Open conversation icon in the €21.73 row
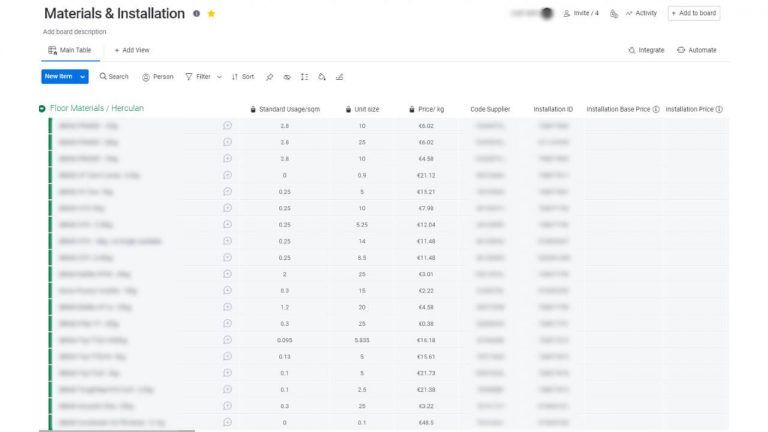This screenshot has height=432, width=768. [x=227, y=373]
